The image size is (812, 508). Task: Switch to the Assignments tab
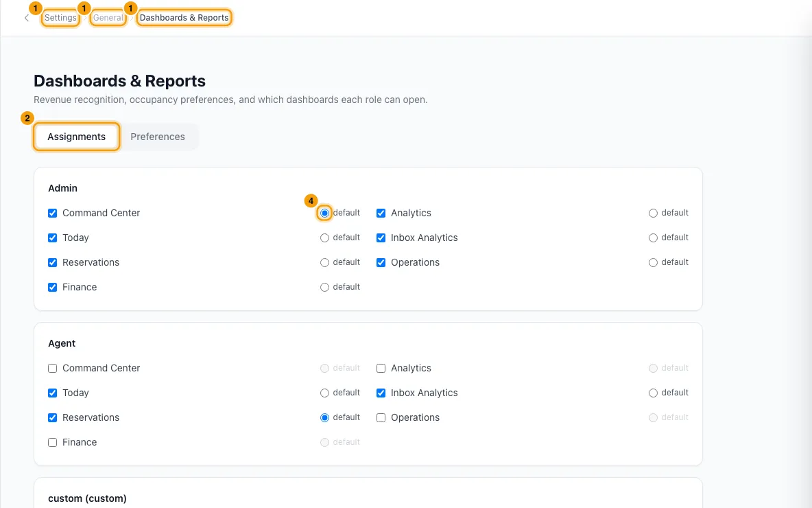point(77,137)
